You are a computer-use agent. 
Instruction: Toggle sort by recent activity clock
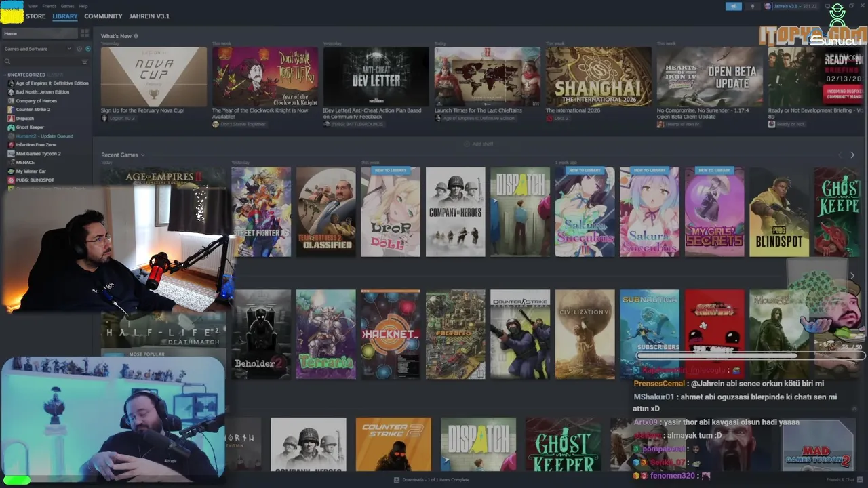[79, 49]
